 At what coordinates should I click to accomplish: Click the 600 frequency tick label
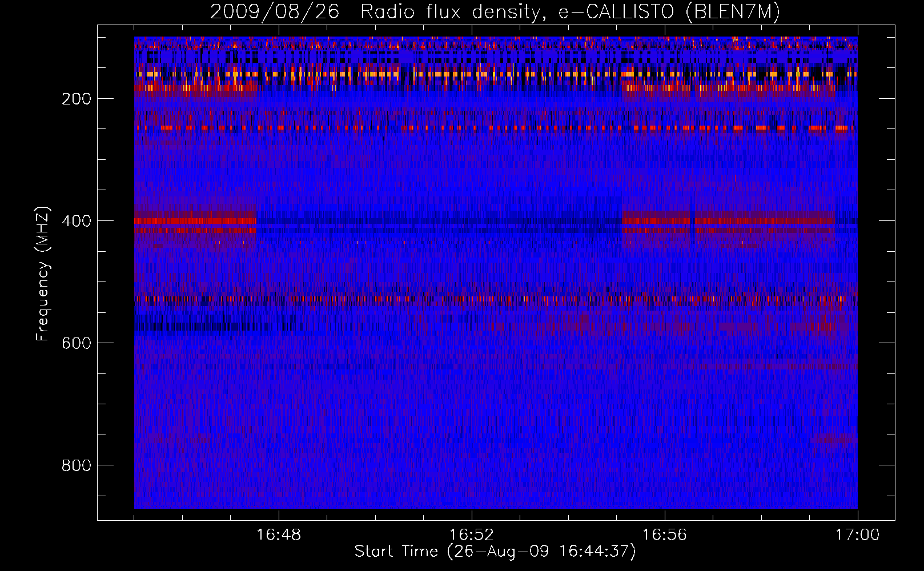click(77, 343)
